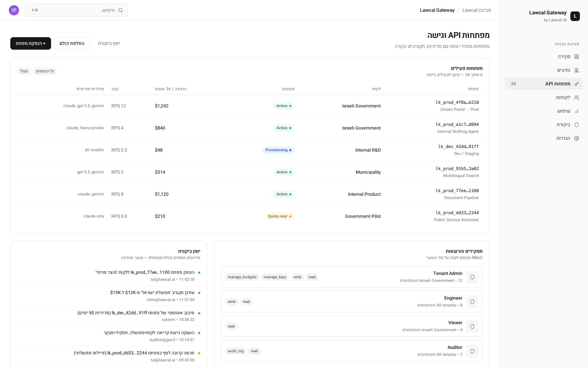Image resolution: width=588 pixels, height=368 pixels.
Task: Toggle the פעיל filter chip
Action: tap(24, 71)
